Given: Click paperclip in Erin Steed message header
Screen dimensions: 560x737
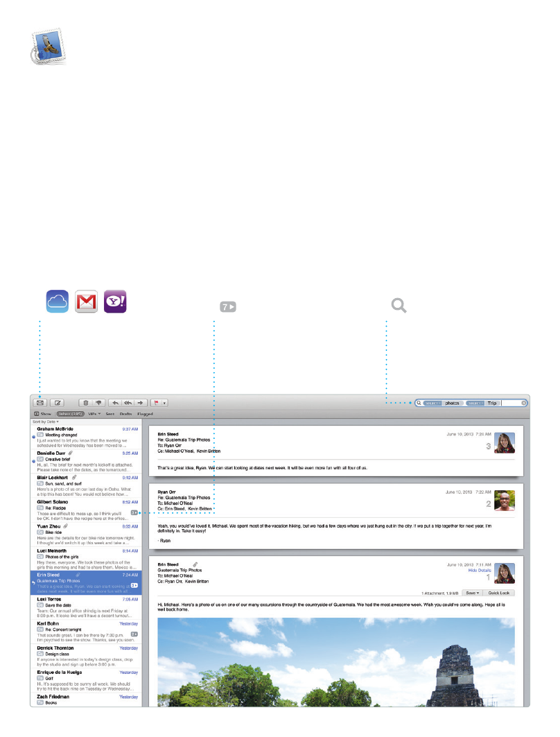Looking at the screenshot, I should click(x=195, y=564).
